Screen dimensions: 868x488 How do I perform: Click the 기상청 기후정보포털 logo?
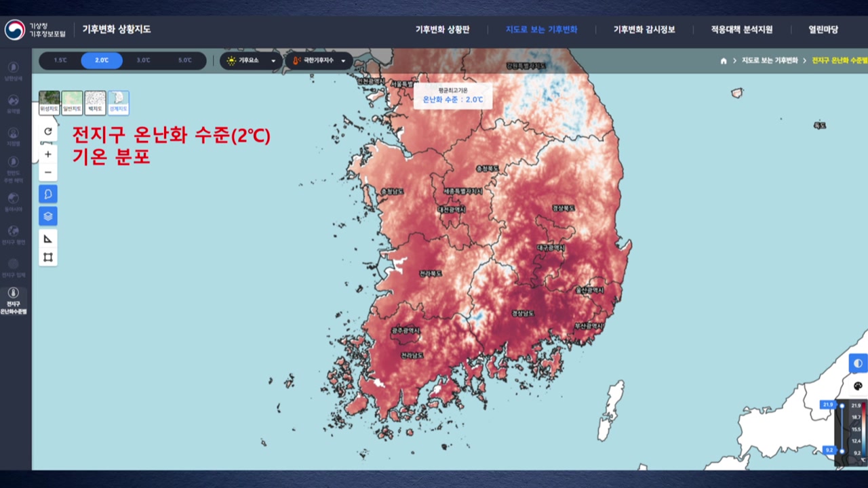pyautogui.click(x=35, y=30)
